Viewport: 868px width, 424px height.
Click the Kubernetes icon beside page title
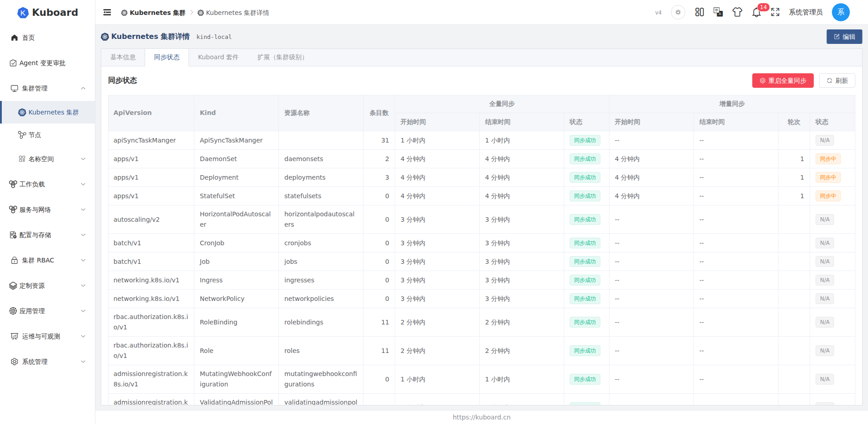[105, 37]
